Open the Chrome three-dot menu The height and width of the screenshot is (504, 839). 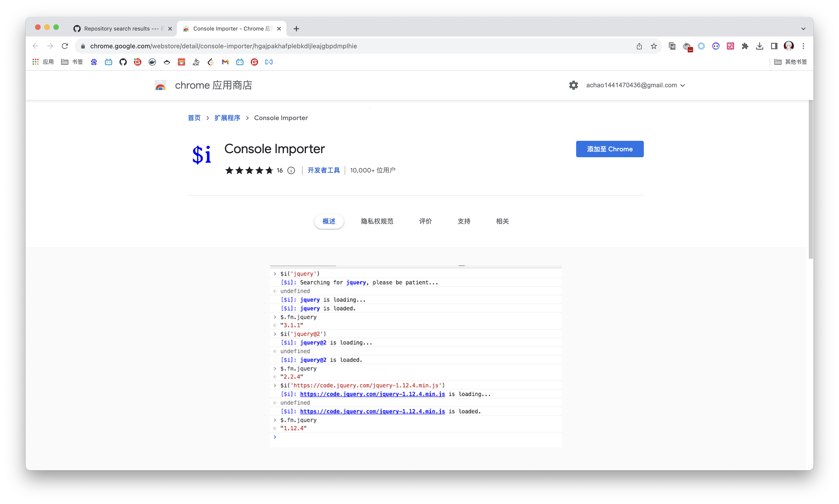pyautogui.click(x=803, y=46)
